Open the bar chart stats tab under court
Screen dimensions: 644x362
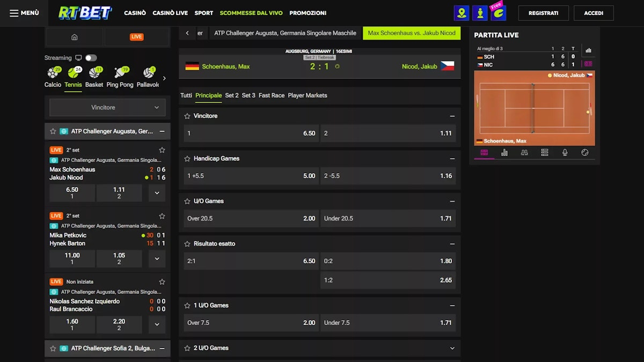504,152
